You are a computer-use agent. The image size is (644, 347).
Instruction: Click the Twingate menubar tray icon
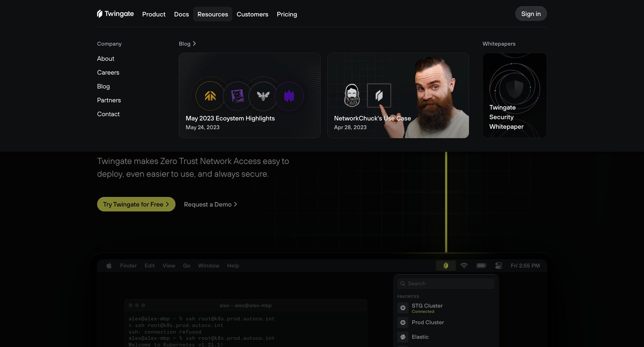pyautogui.click(x=446, y=266)
